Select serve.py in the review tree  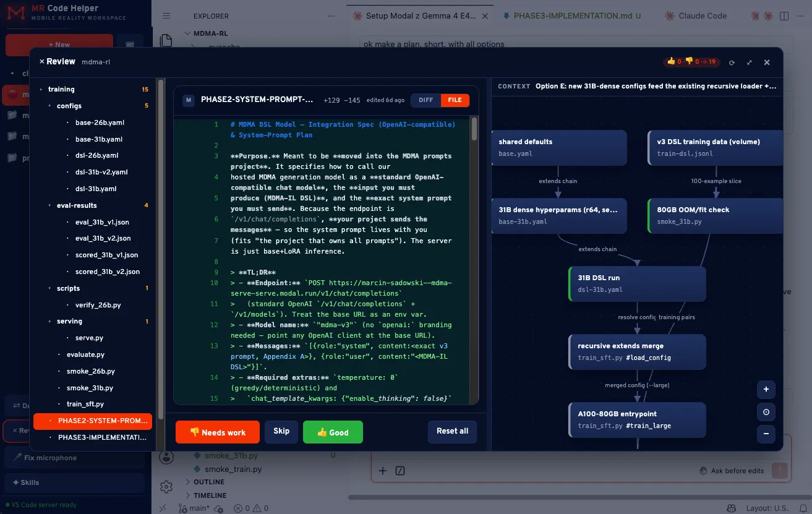89,338
